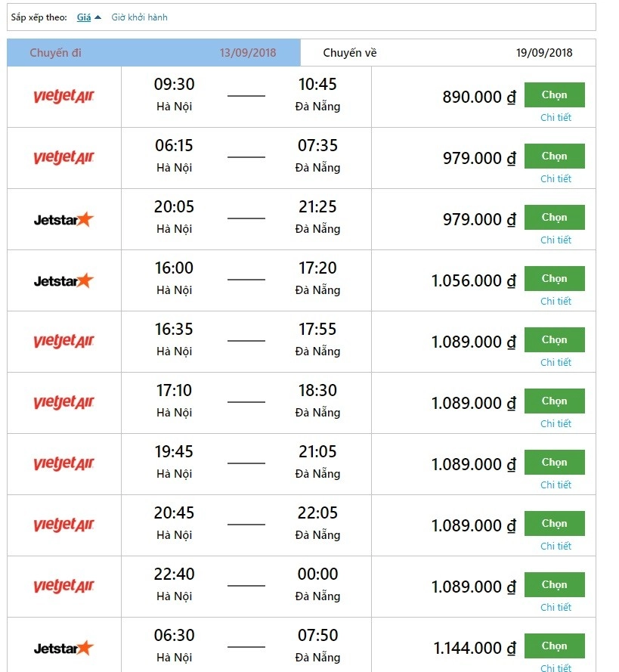Image resolution: width=619 pixels, height=672 pixels.
Task: Sort results by Giá (price)
Action: tap(84, 17)
